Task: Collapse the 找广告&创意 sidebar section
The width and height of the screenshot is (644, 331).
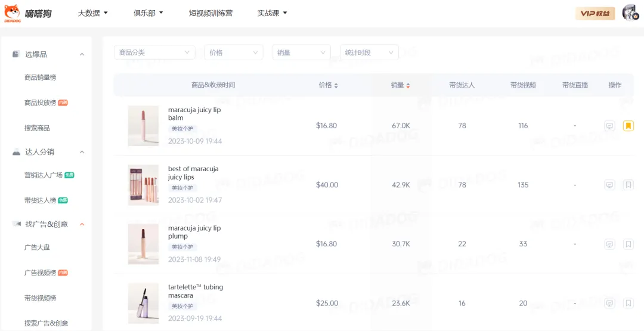Action: click(82, 224)
